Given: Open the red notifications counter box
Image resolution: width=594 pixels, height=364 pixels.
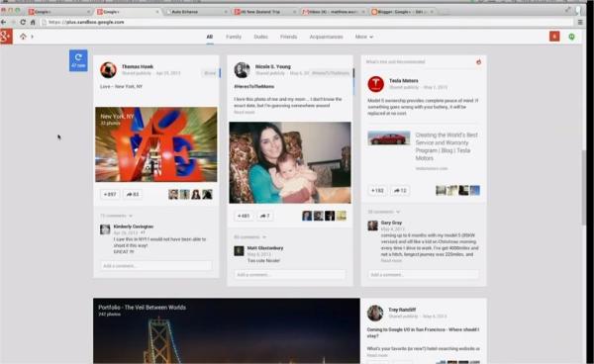Looking at the screenshot, I should [554, 37].
